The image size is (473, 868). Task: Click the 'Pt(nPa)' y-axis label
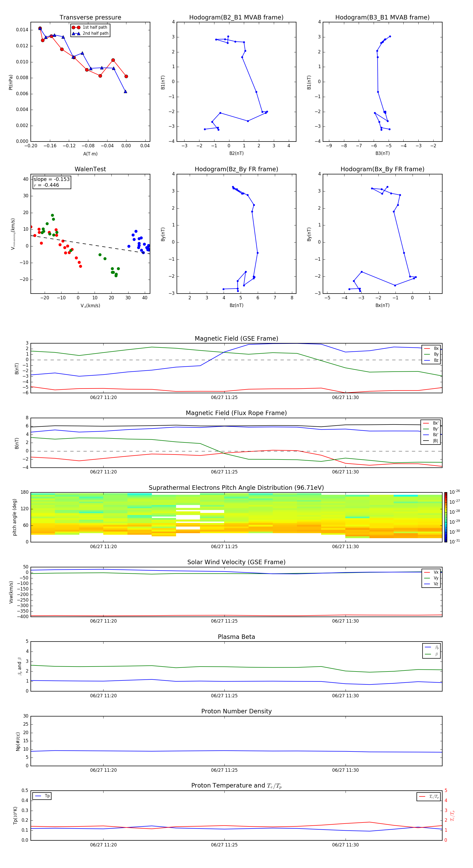click(x=11, y=82)
